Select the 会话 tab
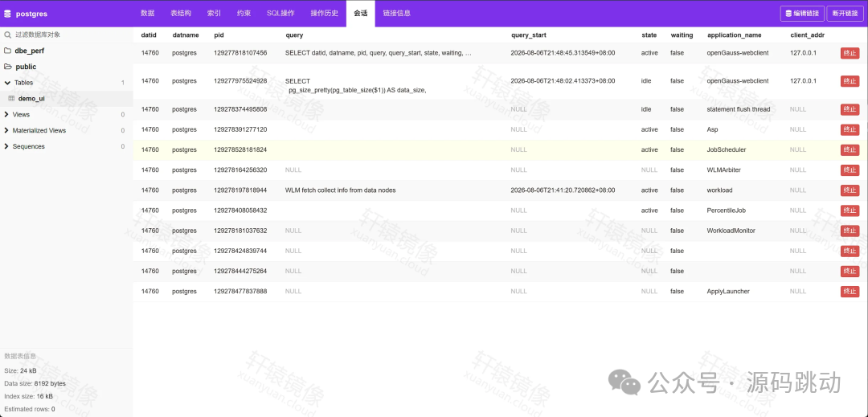The height and width of the screenshot is (417, 868). [360, 14]
